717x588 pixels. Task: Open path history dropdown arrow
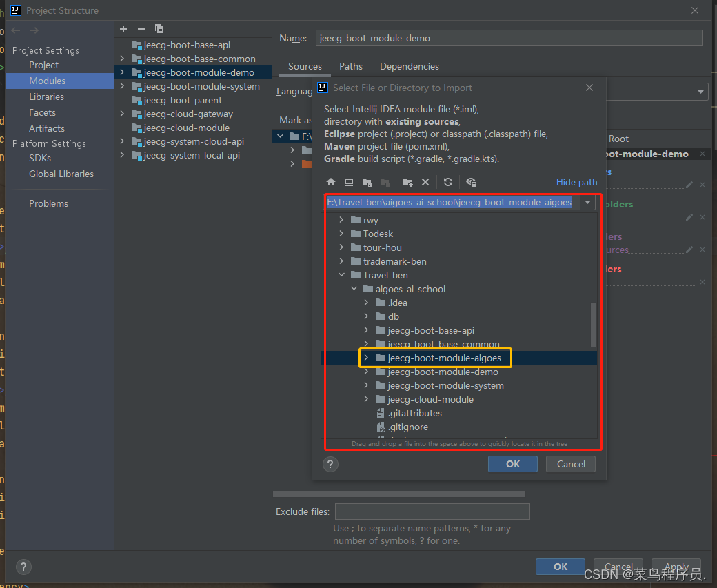[587, 202]
